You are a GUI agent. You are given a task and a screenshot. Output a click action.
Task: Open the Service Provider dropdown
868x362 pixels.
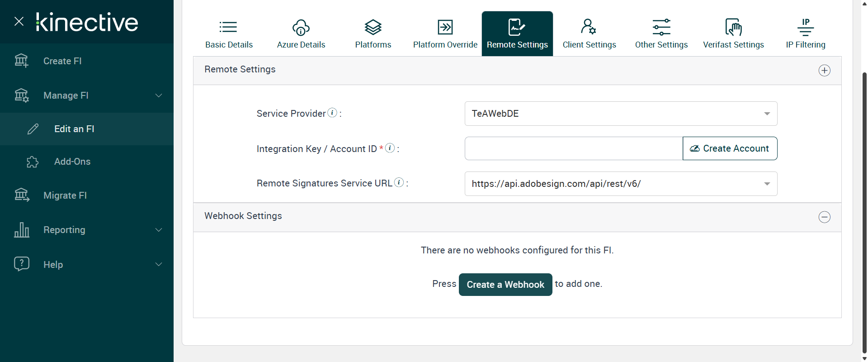pos(621,114)
